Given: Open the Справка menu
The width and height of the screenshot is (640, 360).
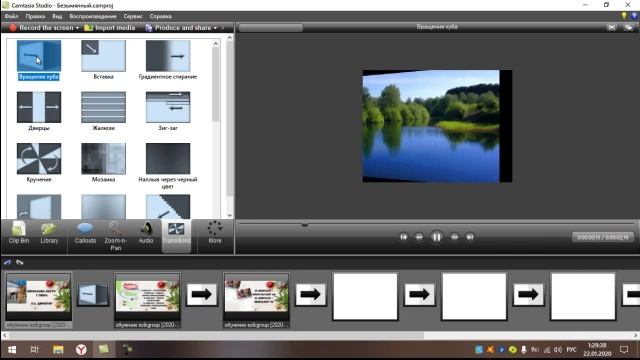Looking at the screenshot, I should point(160,16).
